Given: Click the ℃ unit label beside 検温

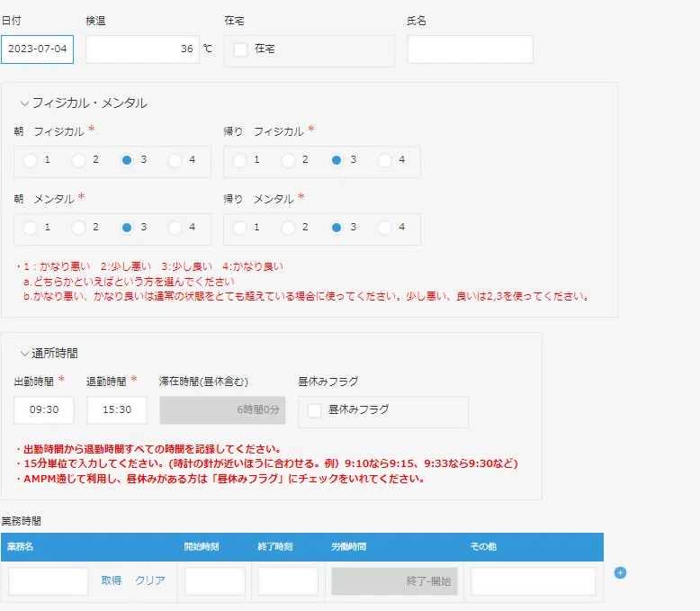Looking at the screenshot, I should pyautogui.click(x=208, y=49).
